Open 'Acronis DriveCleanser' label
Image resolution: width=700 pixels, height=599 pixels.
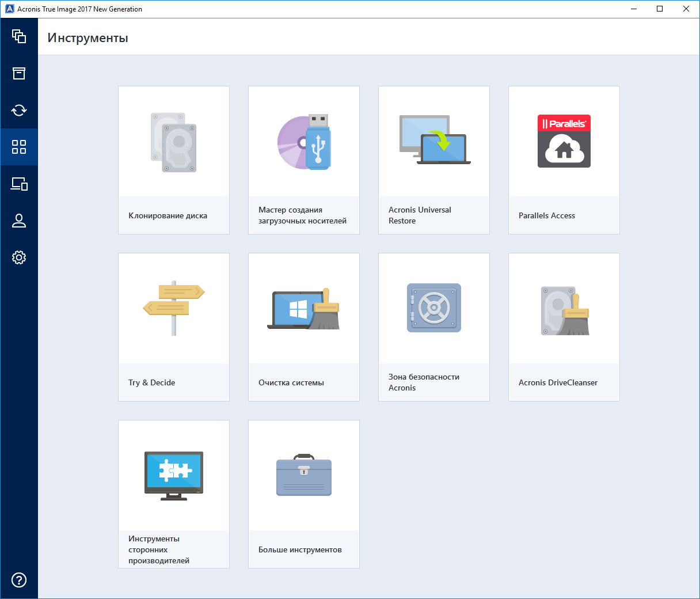coord(558,382)
